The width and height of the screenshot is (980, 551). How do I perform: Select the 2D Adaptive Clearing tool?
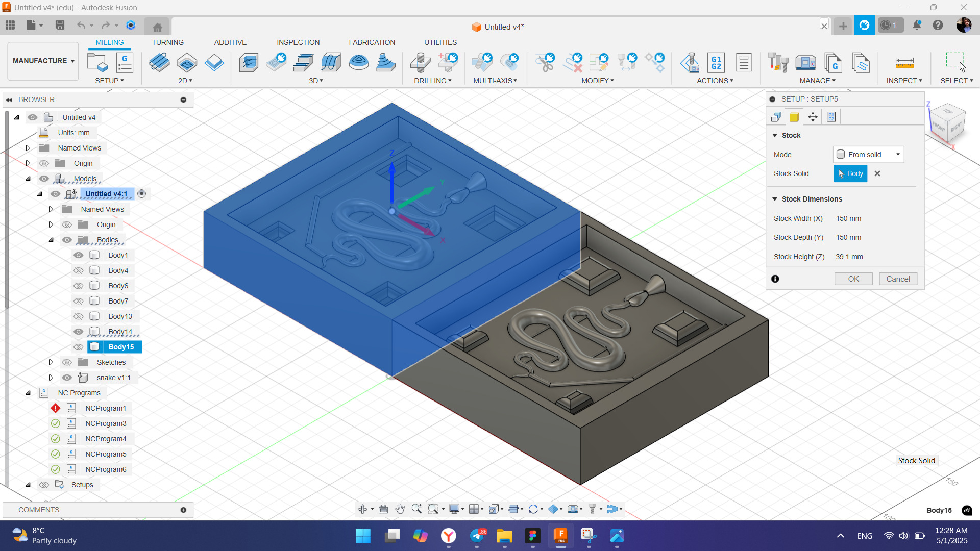159,63
